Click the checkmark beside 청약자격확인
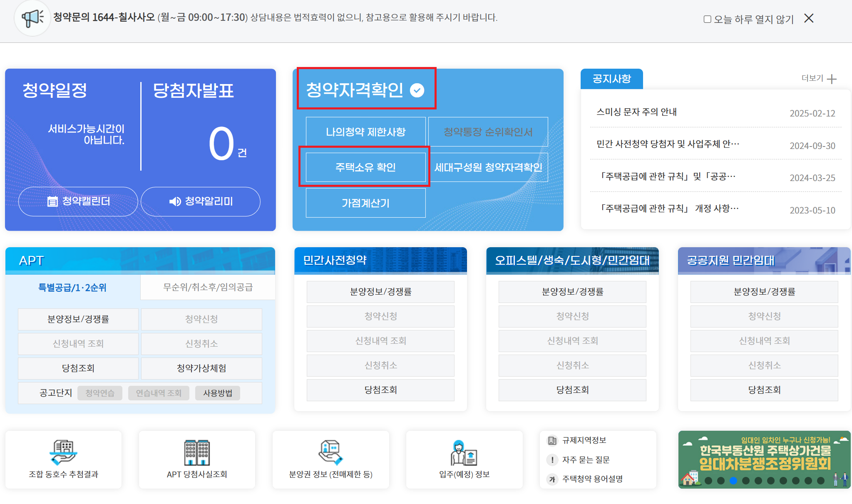This screenshot has height=504, width=852. click(417, 89)
